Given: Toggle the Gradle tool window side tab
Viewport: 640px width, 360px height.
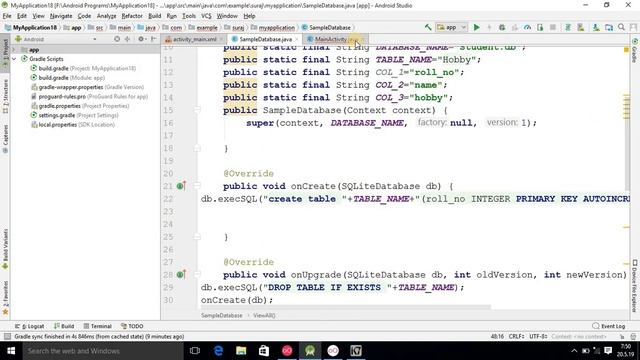Looking at the screenshot, I should click(x=635, y=51).
